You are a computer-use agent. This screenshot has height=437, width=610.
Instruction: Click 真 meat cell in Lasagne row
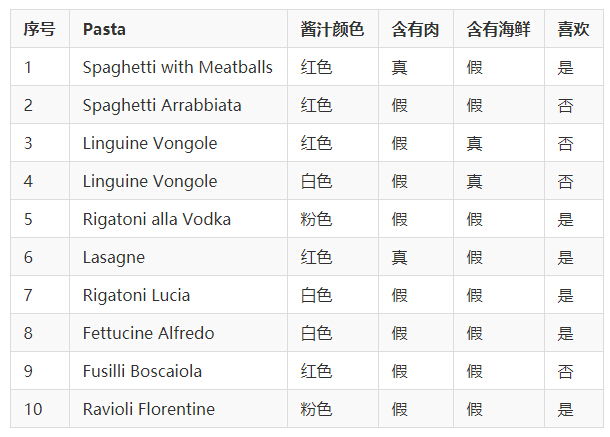(x=400, y=257)
